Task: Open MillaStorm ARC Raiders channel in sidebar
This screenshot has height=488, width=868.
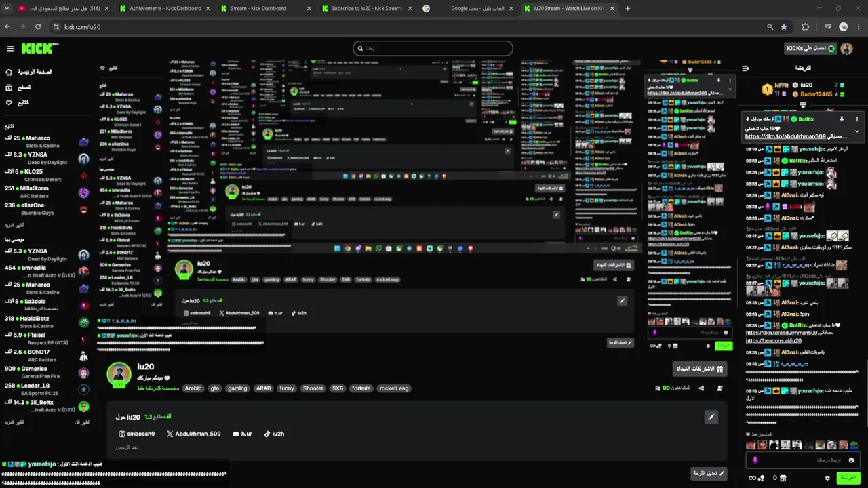Action: click(46, 192)
